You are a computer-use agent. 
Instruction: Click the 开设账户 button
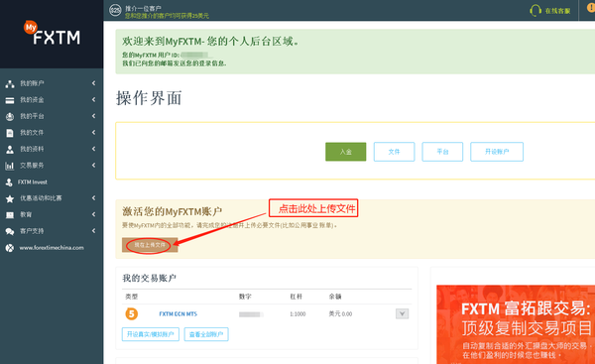(x=497, y=152)
